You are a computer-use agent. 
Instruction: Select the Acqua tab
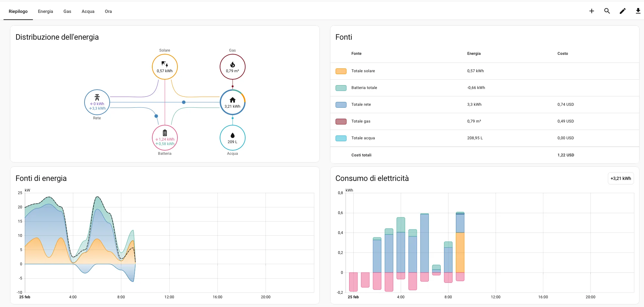[x=88, y=11]
